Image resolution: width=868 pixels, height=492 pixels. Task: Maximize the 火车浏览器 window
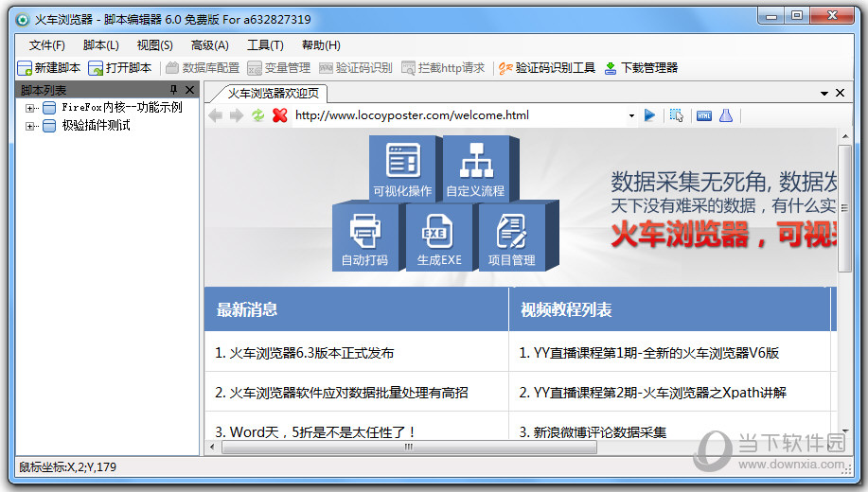point(797,16)
